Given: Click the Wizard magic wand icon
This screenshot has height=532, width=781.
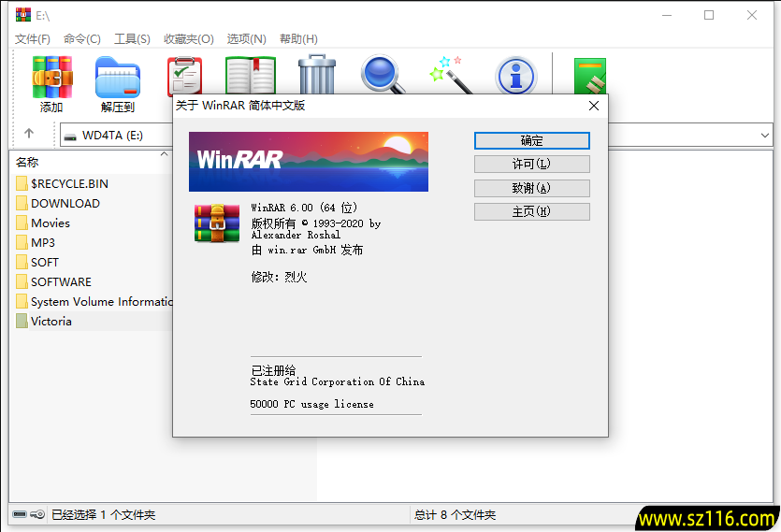Looking at the screenshot, I should pos(450,75).
